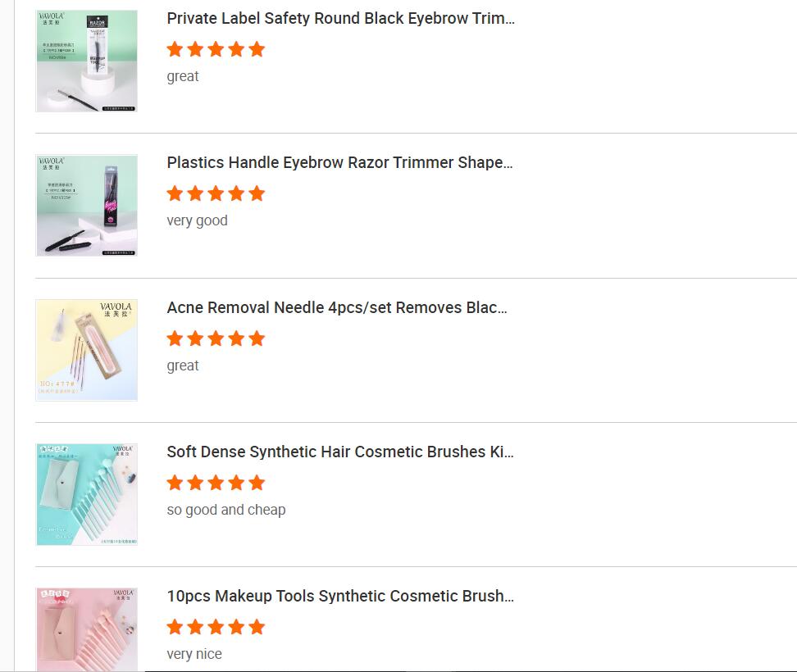Screen dimensions: 797x672
Task: Click the fifth star on Plastics Handle Eyebrow rating
Action: point(257,193)
